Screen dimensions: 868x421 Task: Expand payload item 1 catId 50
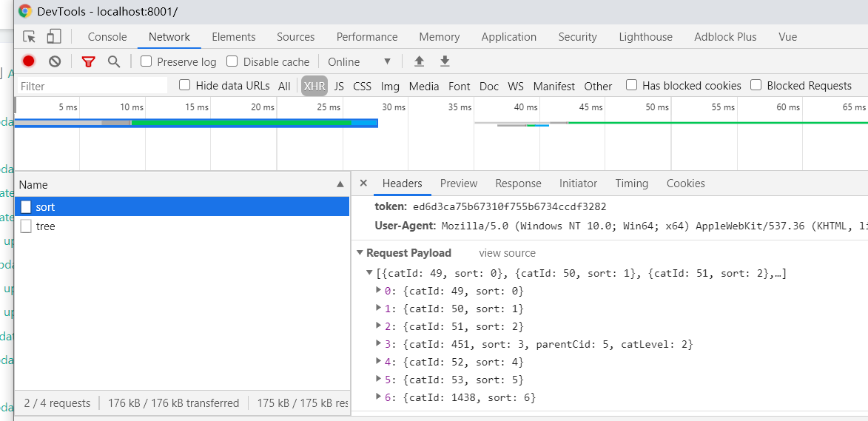pyautogui.click(x=379, y=308)
